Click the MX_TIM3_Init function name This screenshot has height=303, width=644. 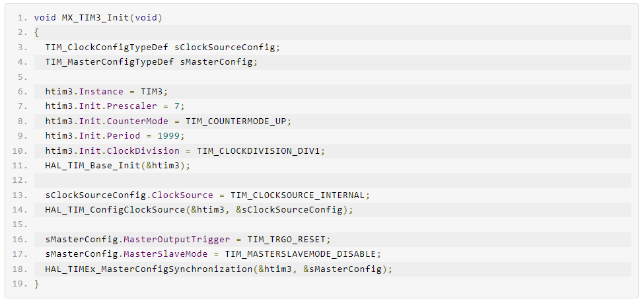click(96, 18)
